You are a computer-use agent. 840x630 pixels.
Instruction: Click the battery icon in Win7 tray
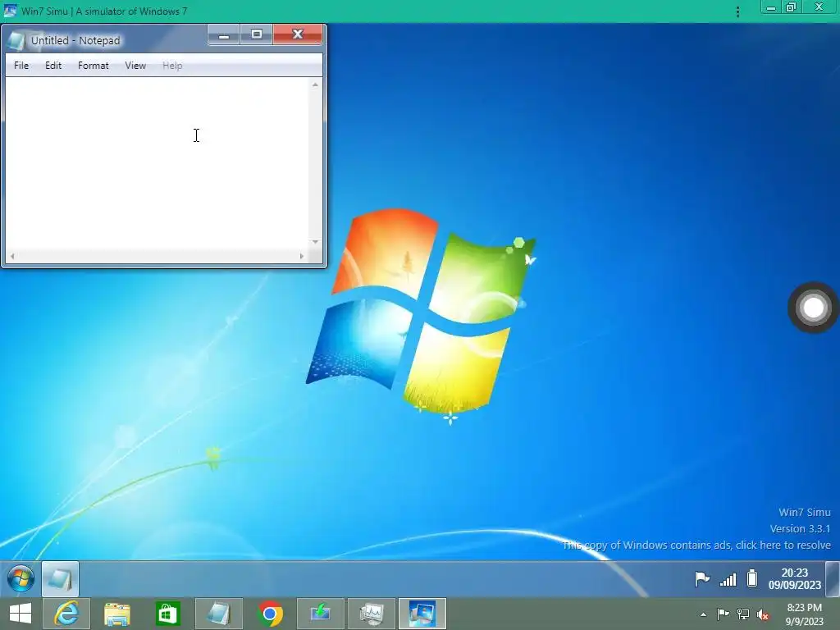coord(752,578)
